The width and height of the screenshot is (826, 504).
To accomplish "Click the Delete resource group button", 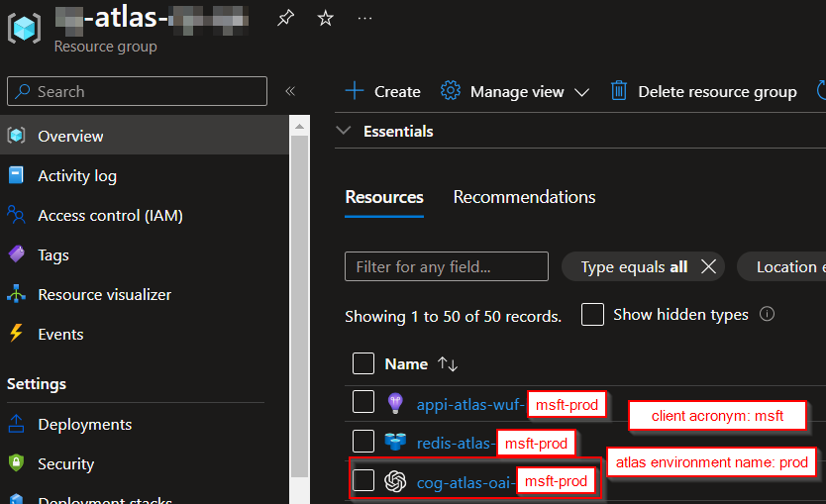I will click(703, 91).
